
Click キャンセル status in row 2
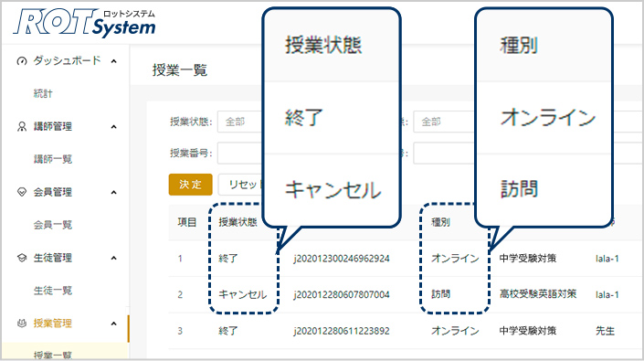click(243, 294)
